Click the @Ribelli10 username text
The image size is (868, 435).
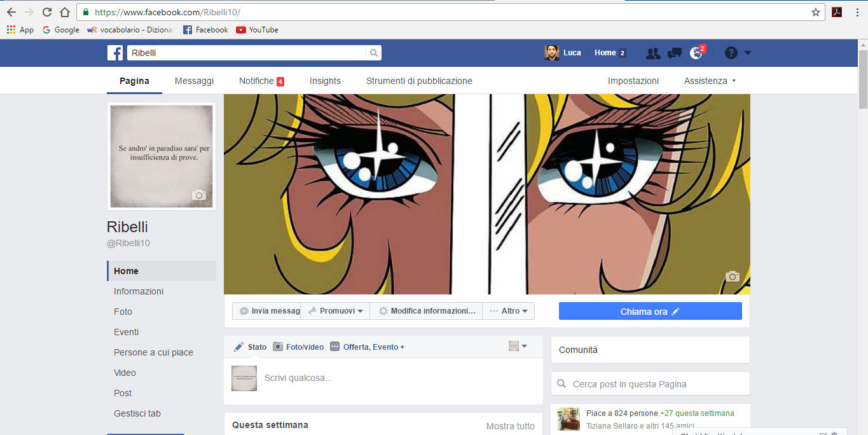[128, 243]
